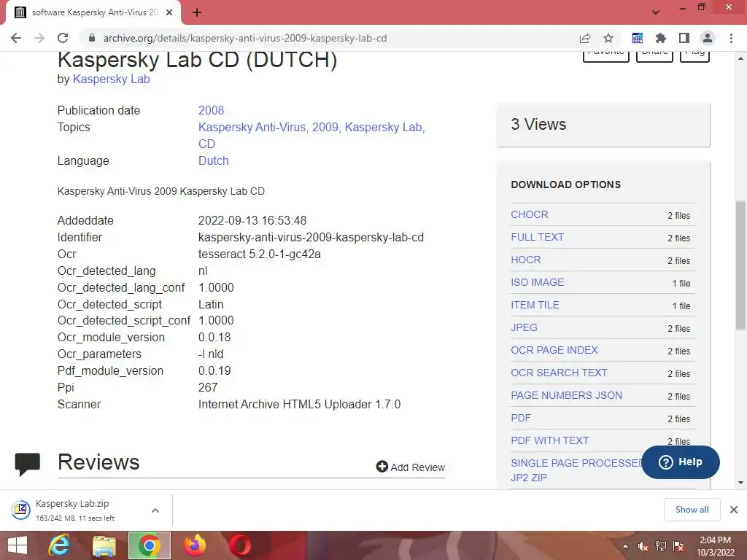747x560 pixels.
Task: Click the archive.org address bar
Action: pos(329,38)
